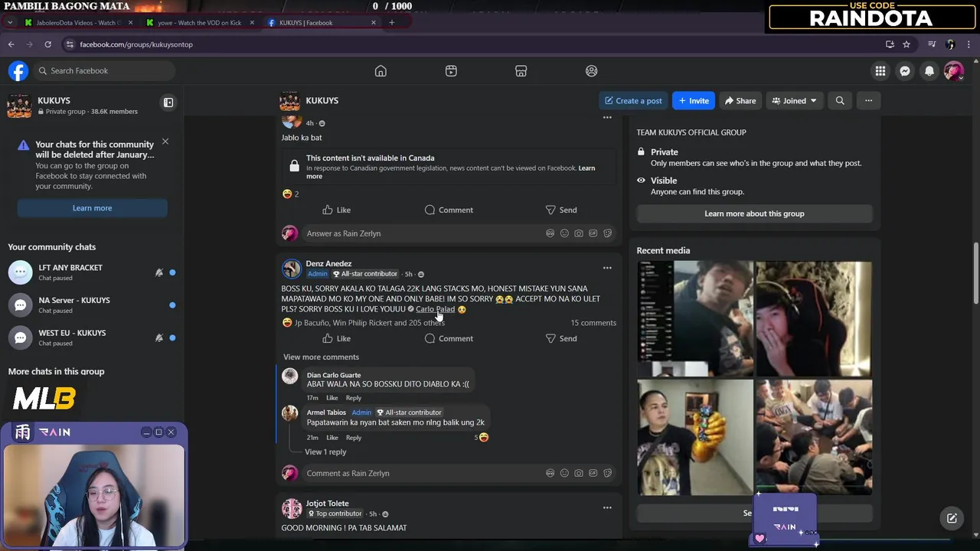Open your account profile picture menu
The image size is (980, 551).
point(953,70)
